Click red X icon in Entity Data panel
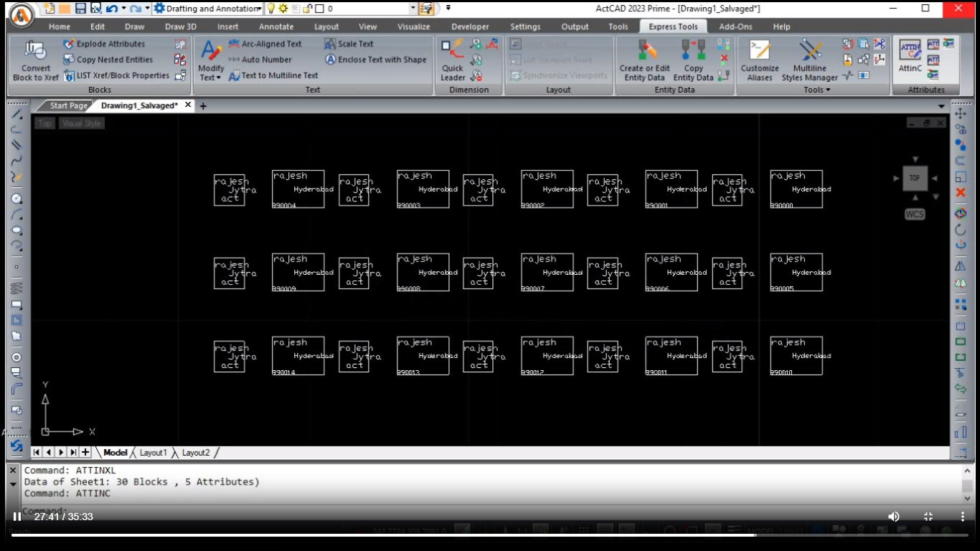This screenshot has height=551, width=980. pyautogui.click(x=724, y=59)
